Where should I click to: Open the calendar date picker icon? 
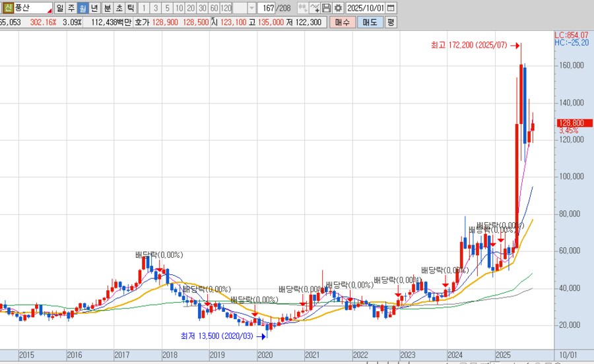point(391,9)
